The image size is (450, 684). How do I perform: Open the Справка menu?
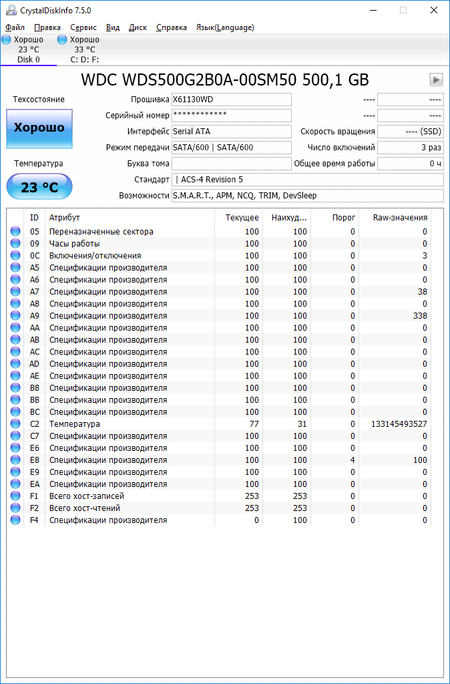click(x=171, y=27)
